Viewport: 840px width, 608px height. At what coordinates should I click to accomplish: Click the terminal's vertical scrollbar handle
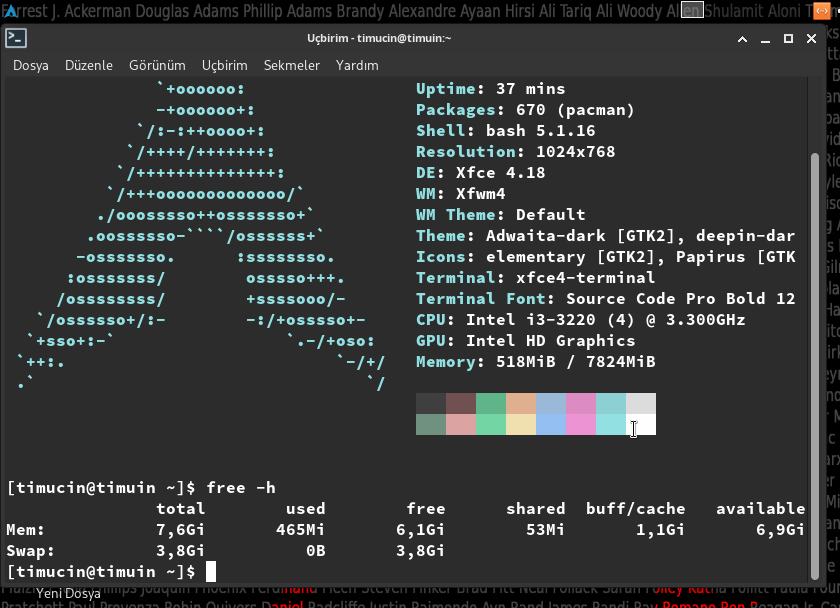(815, 366)
